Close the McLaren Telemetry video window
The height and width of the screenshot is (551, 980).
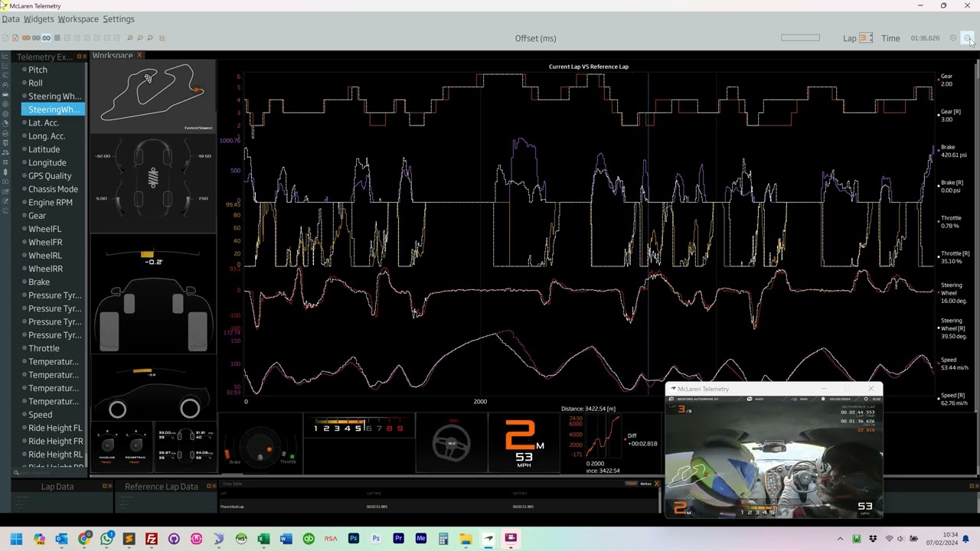point(871,389)
